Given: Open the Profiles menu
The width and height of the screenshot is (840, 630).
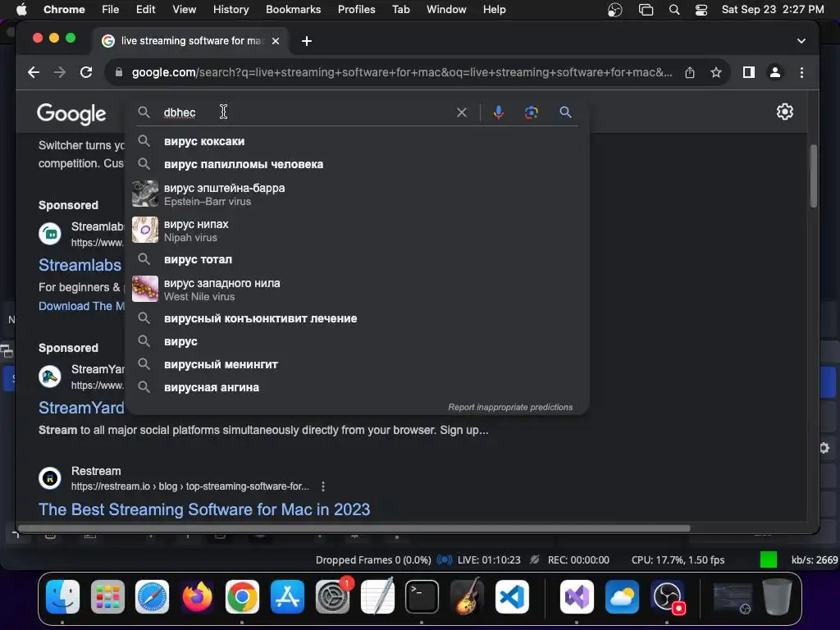Looking at the screenshot, I should [356, 10].
